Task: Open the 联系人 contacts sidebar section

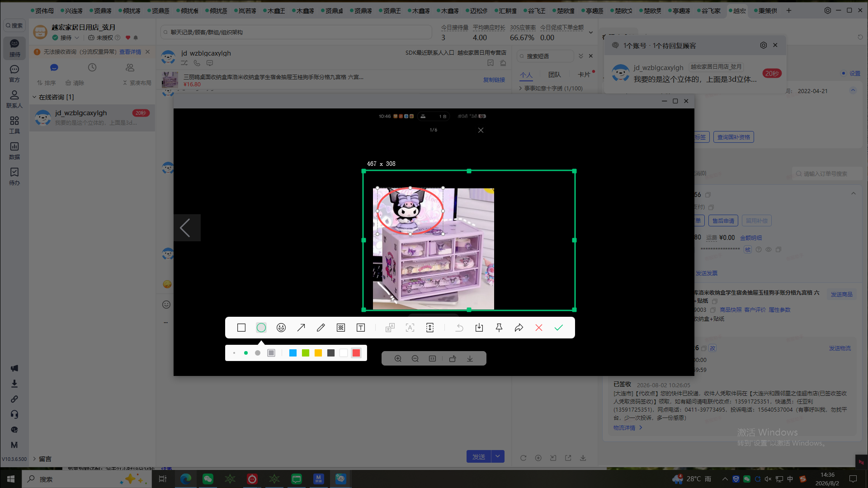Action: tap(14, 99)
